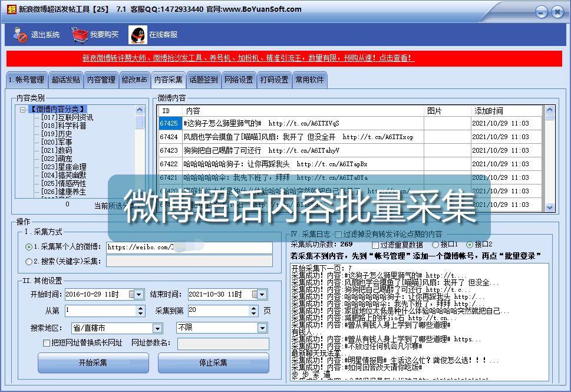Select the [023]星座命理 category
This screenshot has width=571, height=392.
pyautogui.click(x=64, y=167)
